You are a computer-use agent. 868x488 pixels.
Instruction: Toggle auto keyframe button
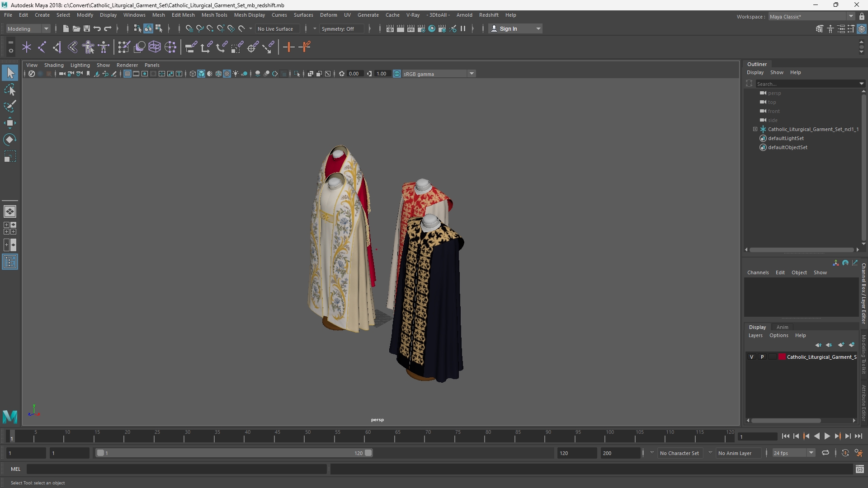point(845,453)
